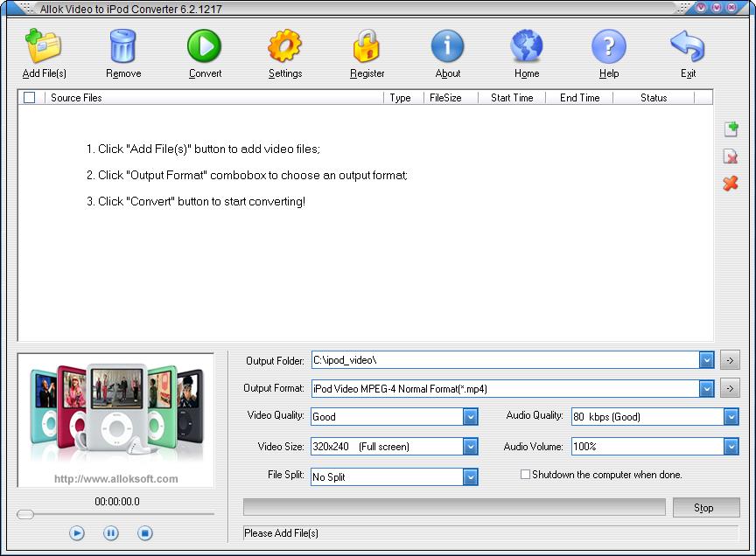Expand the Output Format dropdown
The height and width of the screenshot is (556, 756).
(x=706, y=388)
